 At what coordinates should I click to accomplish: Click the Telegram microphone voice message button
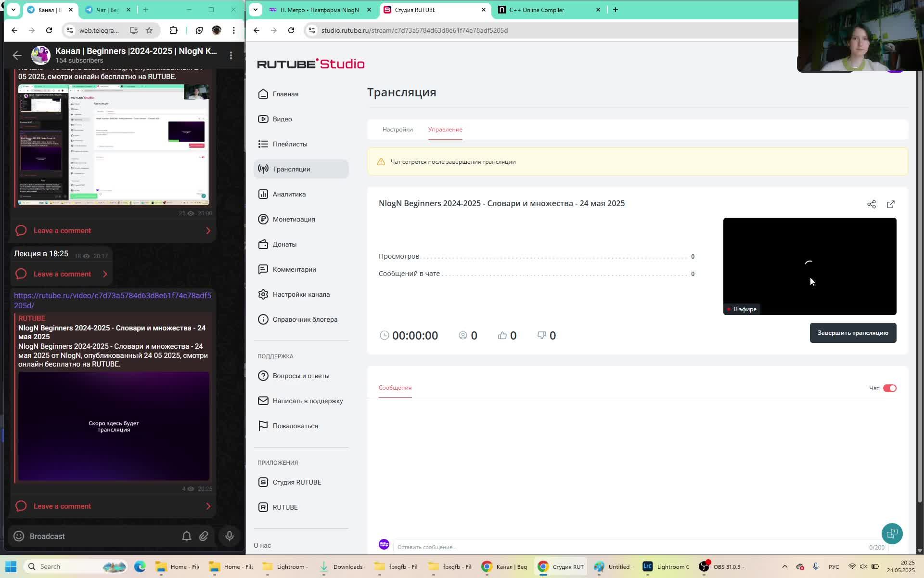point(230,536)
